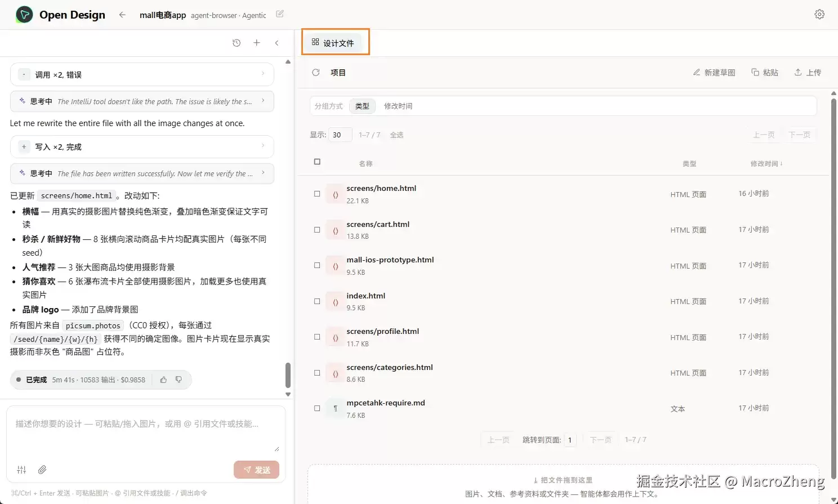Group files by 修改时间
This screenshot has height=504, width=838.
tap(398, 106)
